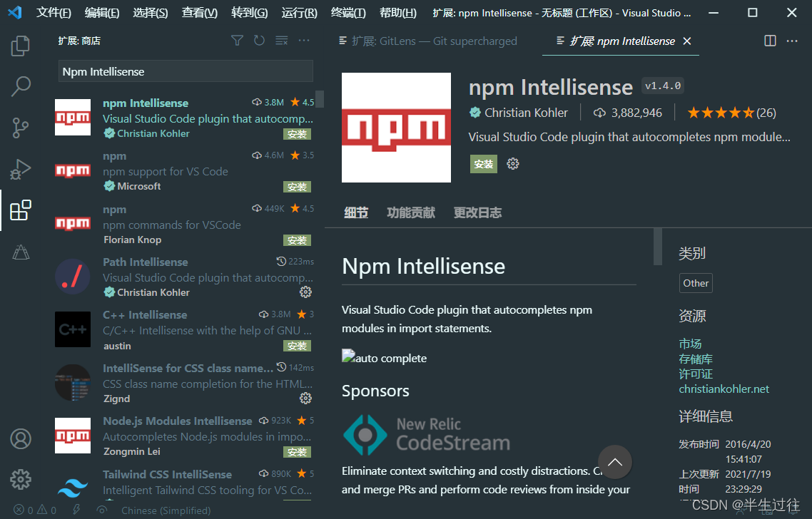Open manage gear next to detail install button
The width and height of the screenshot is (812, 519).
(x=513, y=164)
